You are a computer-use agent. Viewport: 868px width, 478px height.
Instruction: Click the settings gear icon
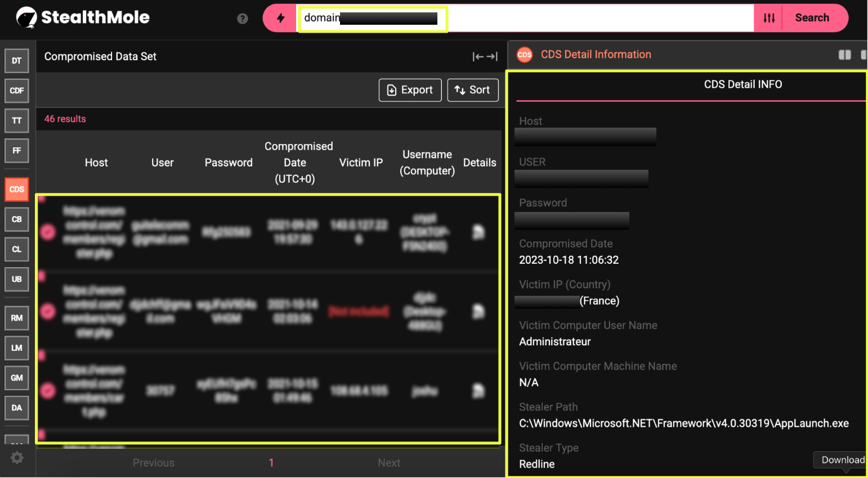(17, 458)
